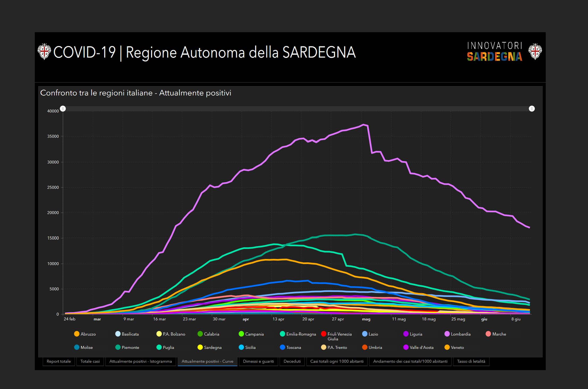Toggle Piemonte series legend marker
The image size is (588, 389).
click(118, 347)
